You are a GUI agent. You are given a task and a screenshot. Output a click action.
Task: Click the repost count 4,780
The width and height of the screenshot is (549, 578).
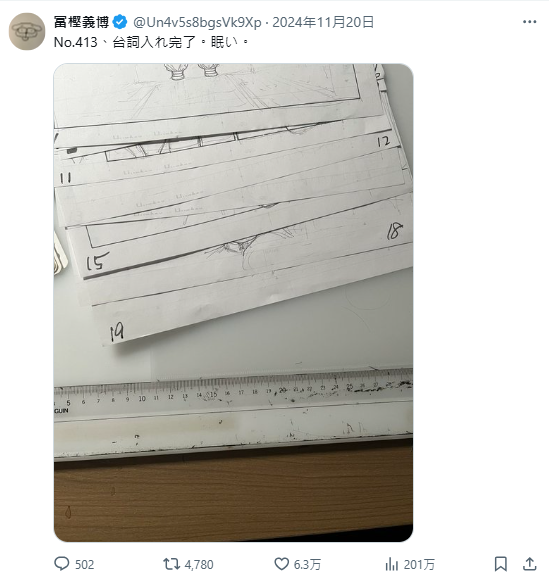199,564
